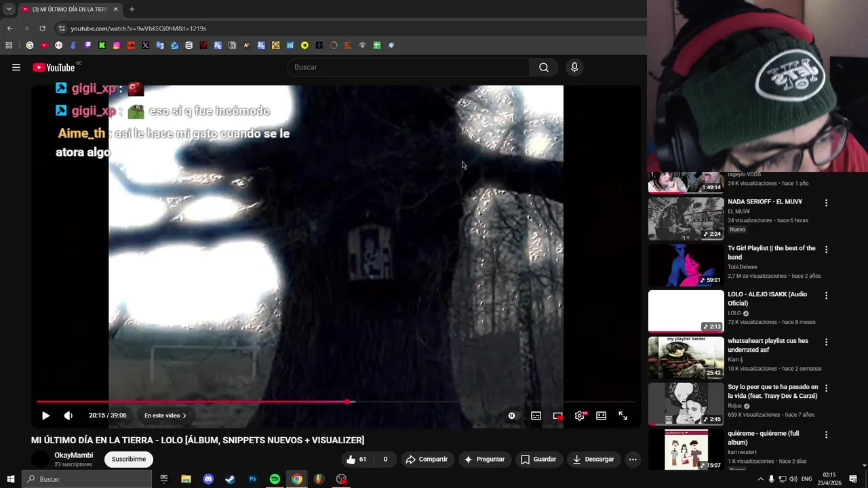
Task: Click the magnifier search button
Action: pyautogui.click(x=544, y=67)
